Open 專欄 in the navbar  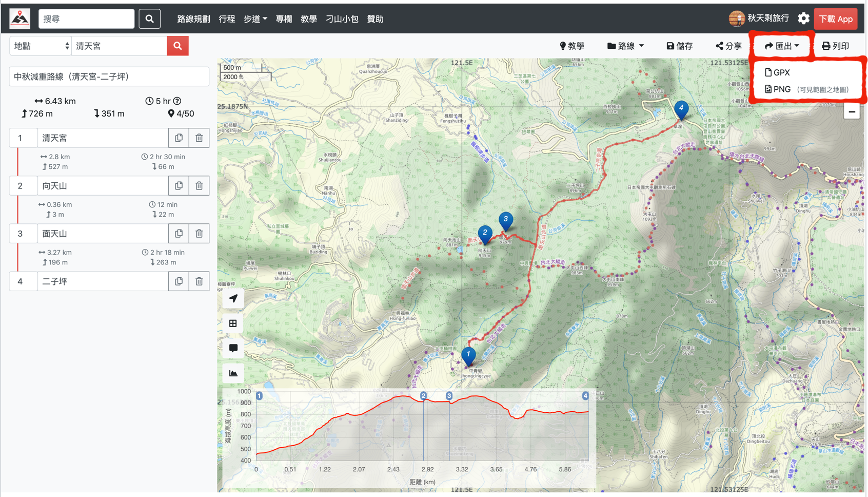tap(284, 18)
